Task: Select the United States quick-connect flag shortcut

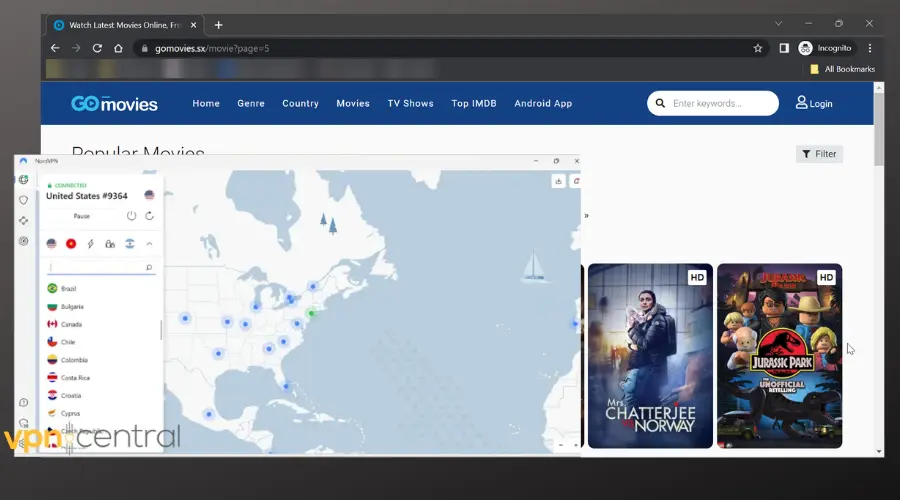Action: click(x=52, y=244)
